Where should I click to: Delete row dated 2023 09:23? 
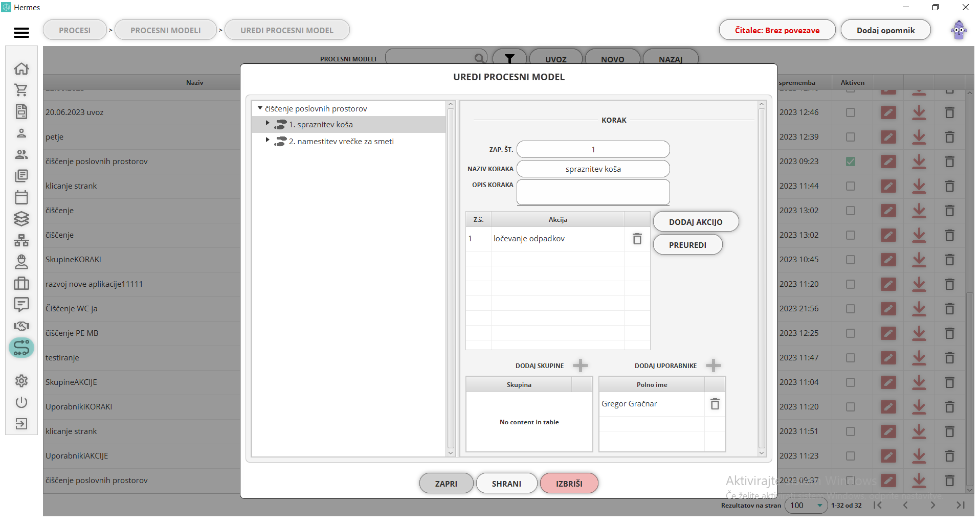[x=950, y=162]
